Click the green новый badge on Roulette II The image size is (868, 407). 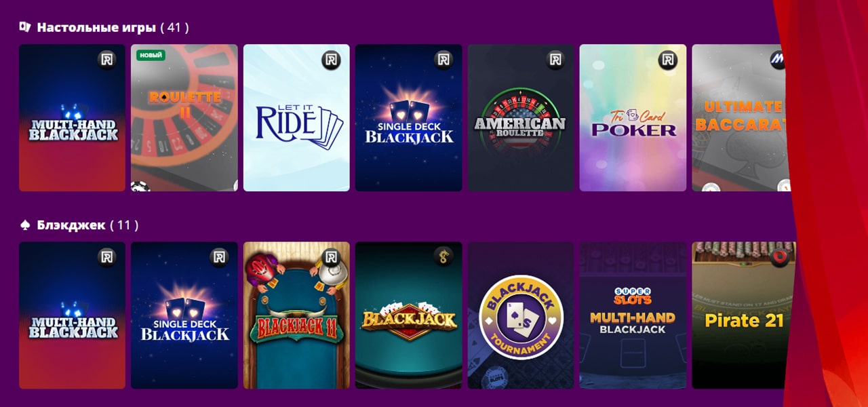tap(151, 55)
